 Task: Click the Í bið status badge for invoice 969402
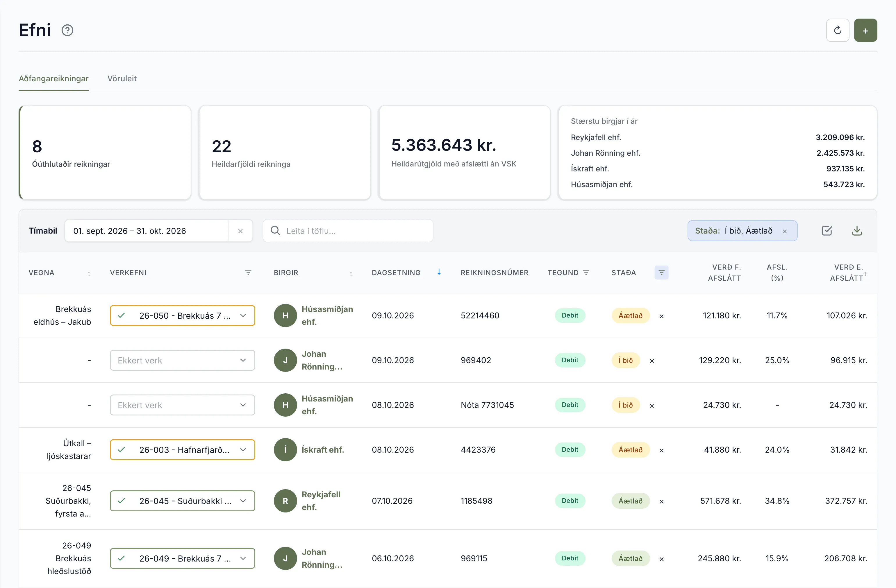point(626,361)
